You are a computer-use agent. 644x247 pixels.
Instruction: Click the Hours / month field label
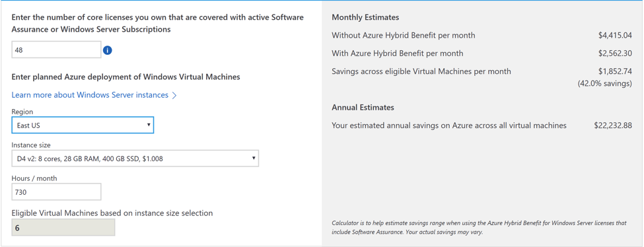tap(34, 178)
